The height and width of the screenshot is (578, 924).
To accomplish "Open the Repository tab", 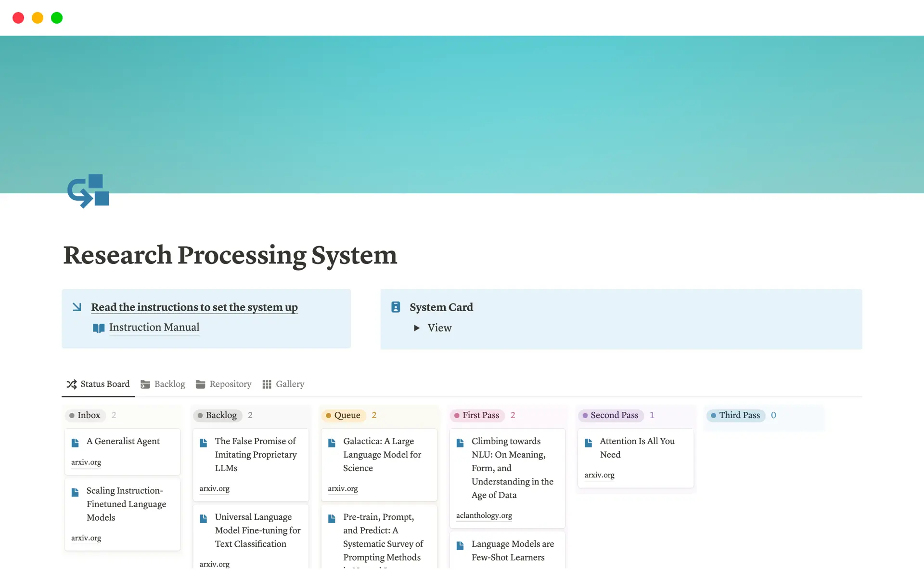I will 230,384.
